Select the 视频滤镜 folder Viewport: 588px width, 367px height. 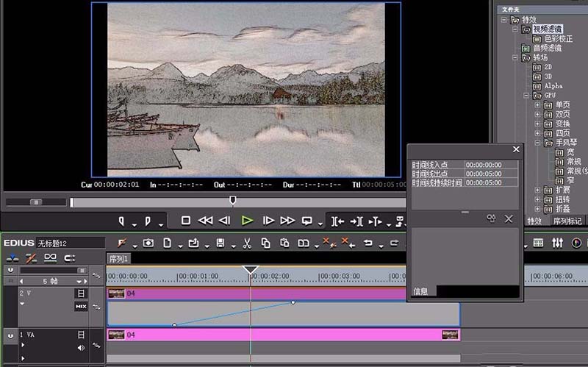coord(548,29)
